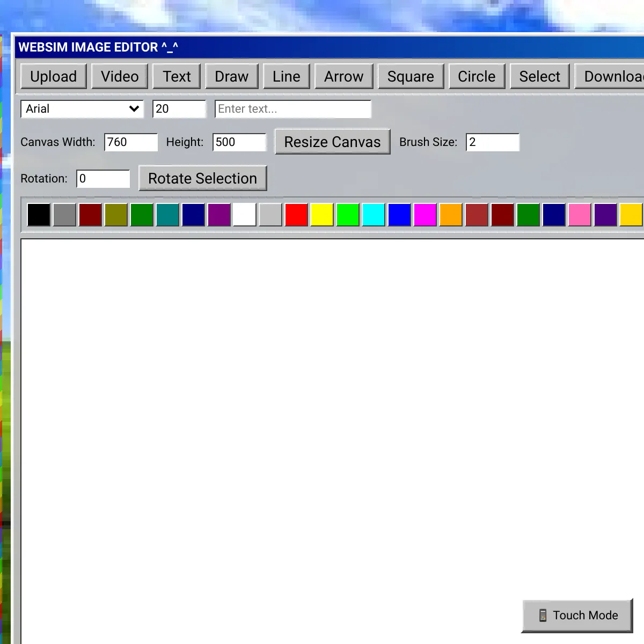Pick the cyan color swatch
The height and width of the screenshot is (644, 644).
pos(373,214)
